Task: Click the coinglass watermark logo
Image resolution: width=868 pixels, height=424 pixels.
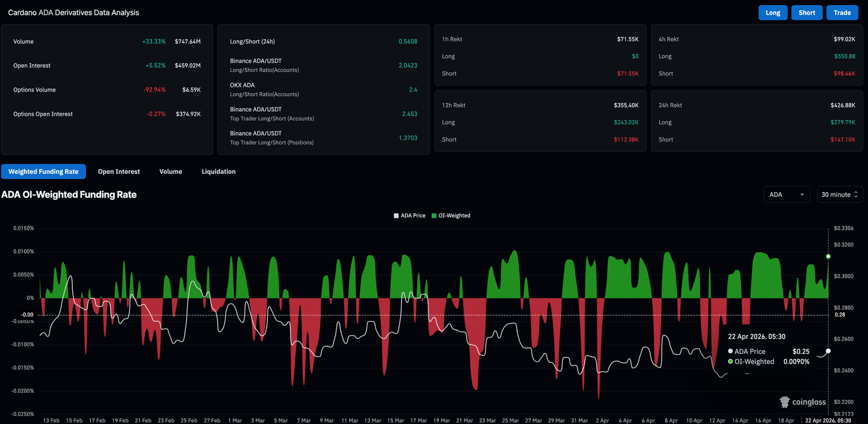Action: tap(802, 402)
